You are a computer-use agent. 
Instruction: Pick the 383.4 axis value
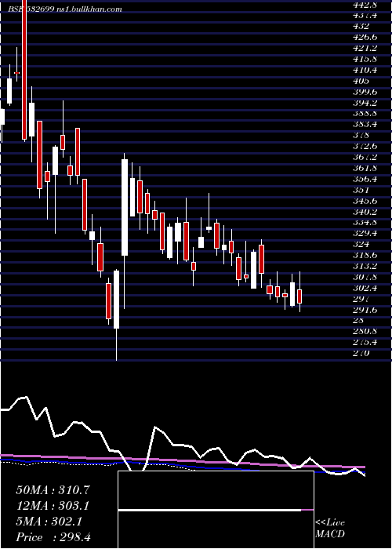365,125
